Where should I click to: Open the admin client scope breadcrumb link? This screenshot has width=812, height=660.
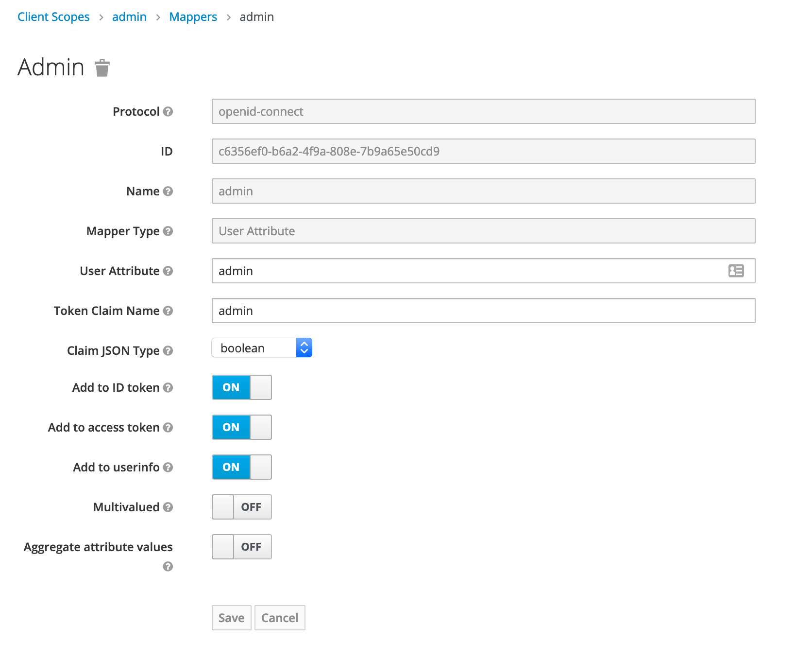click(x=129, y=17)
